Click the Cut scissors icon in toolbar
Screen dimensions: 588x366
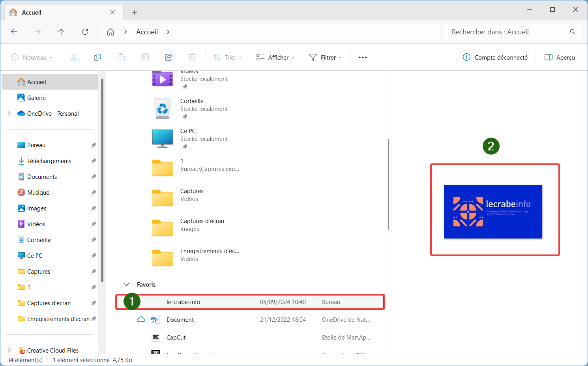click(x=74, y=58)
